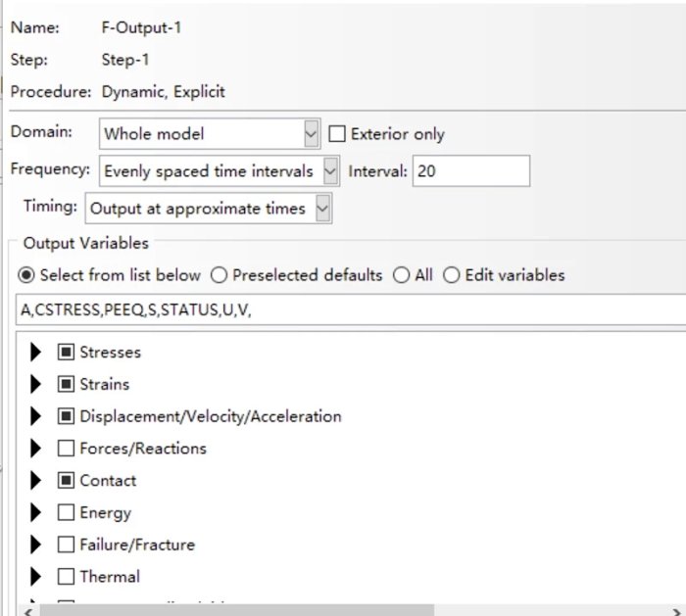Image resolution: width=686 pixels, height=616 pixels.
Task: Click the 'F-Output-1' name text
Action: click(141, 27)
